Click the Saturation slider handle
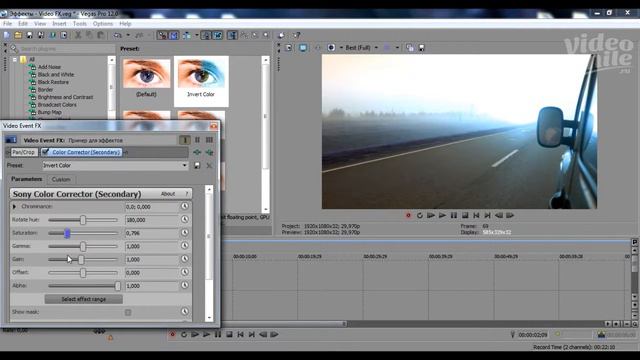The height and width of the screenshot is (360, 640). coord(67,233)
